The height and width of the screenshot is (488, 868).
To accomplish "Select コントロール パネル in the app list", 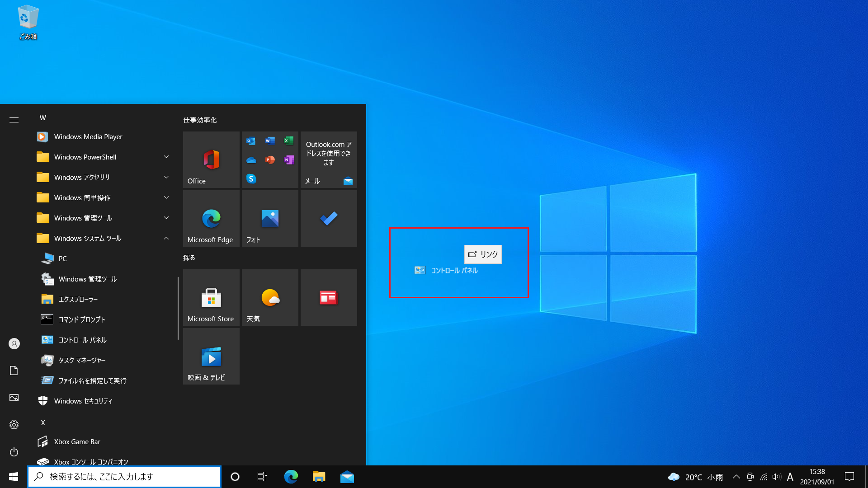I will tap(103, 340).
